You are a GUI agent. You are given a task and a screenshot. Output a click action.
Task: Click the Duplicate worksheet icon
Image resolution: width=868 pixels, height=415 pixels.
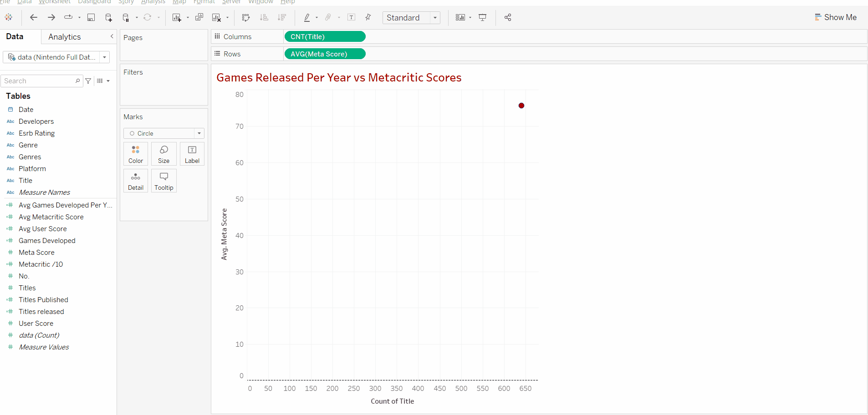[199, 18]
